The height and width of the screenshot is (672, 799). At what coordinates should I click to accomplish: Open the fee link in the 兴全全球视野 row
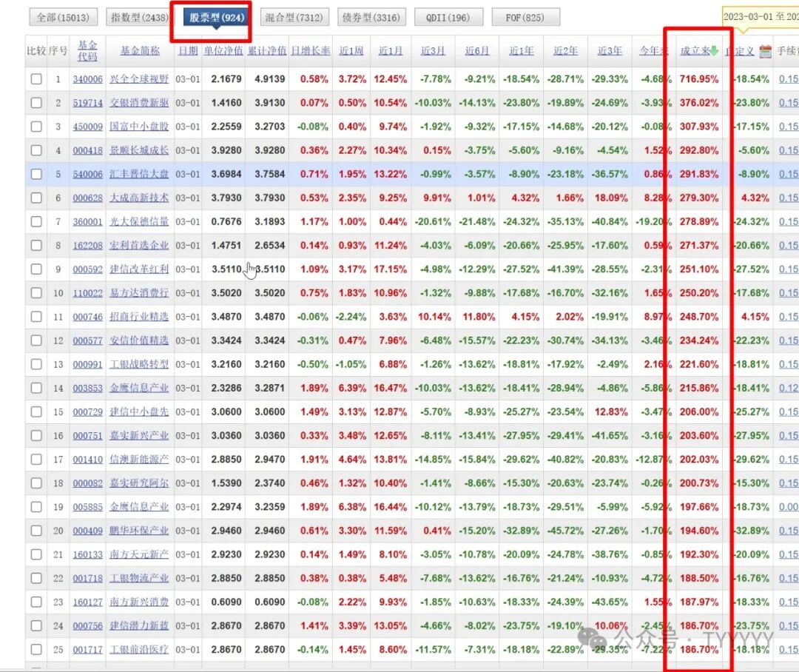click(x=789, y=79)
